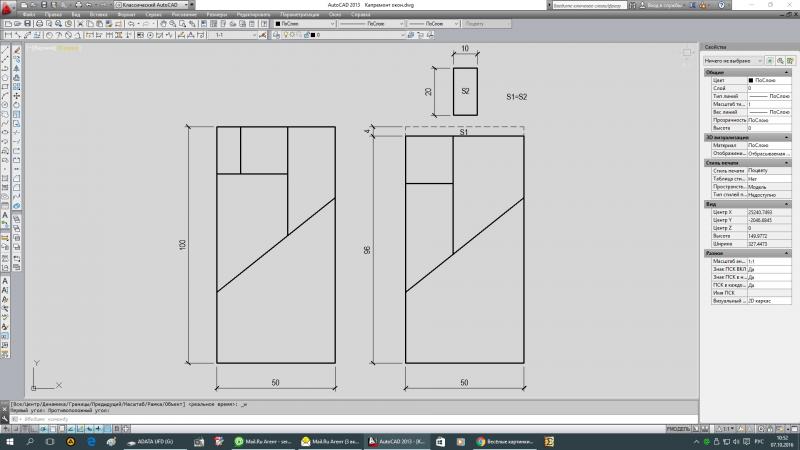Select the Hatch tool
800x450 pixels.
click(x=5, y=178)
